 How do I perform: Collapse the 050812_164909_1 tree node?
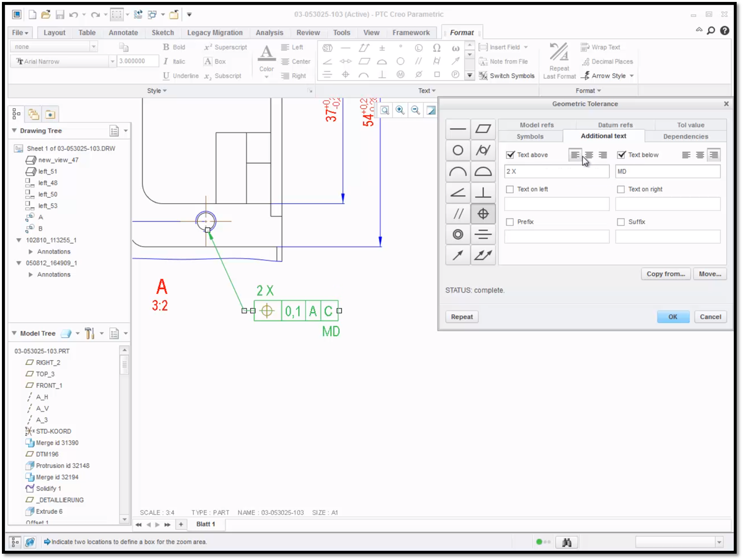[x=19, y=263]
